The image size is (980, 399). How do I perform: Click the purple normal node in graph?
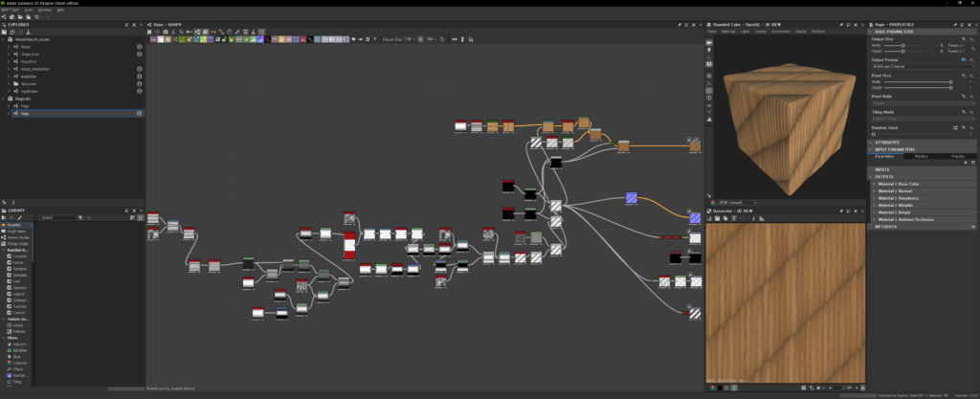(632, 198)
